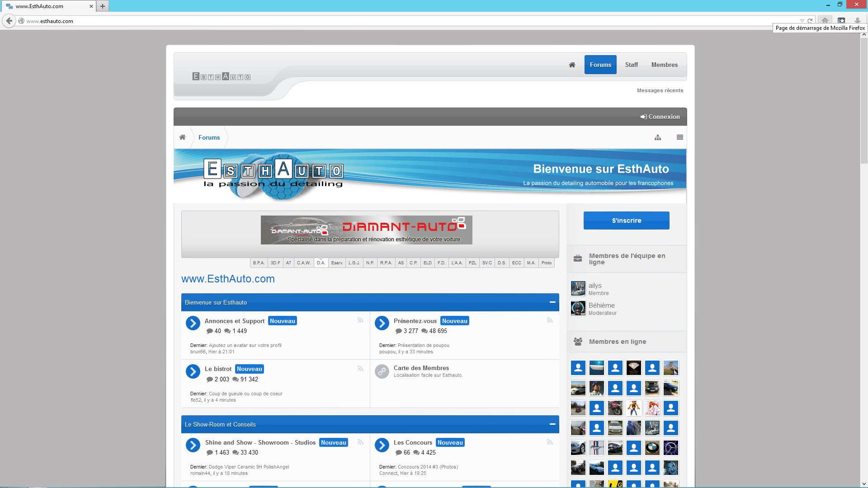Click the Connexion login link

pyautogui.click(x=660, y=117)
